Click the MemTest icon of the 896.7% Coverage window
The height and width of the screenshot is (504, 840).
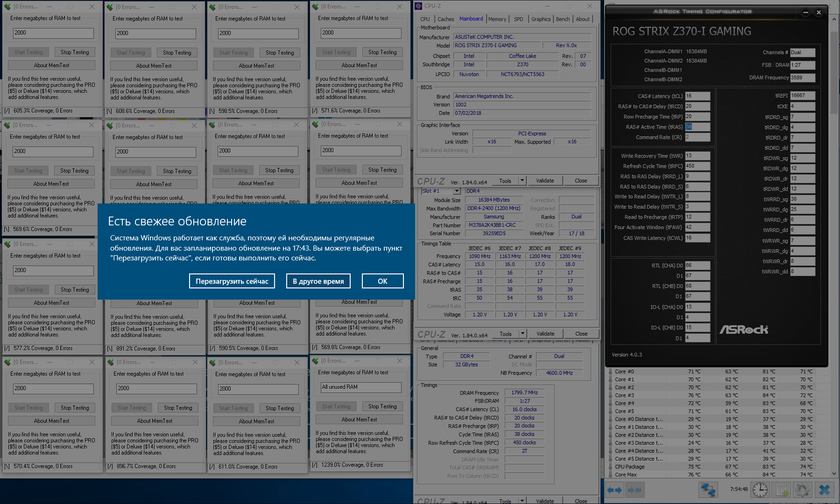tap(111, 362)
